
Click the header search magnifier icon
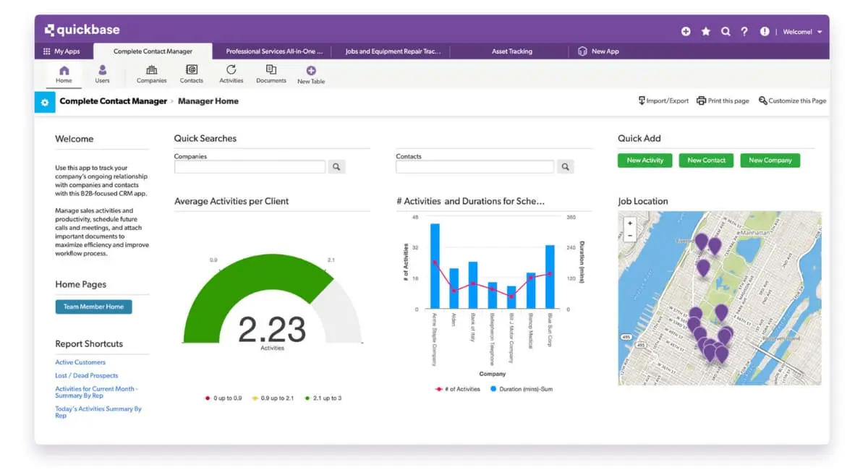click(x=726, y=32)
